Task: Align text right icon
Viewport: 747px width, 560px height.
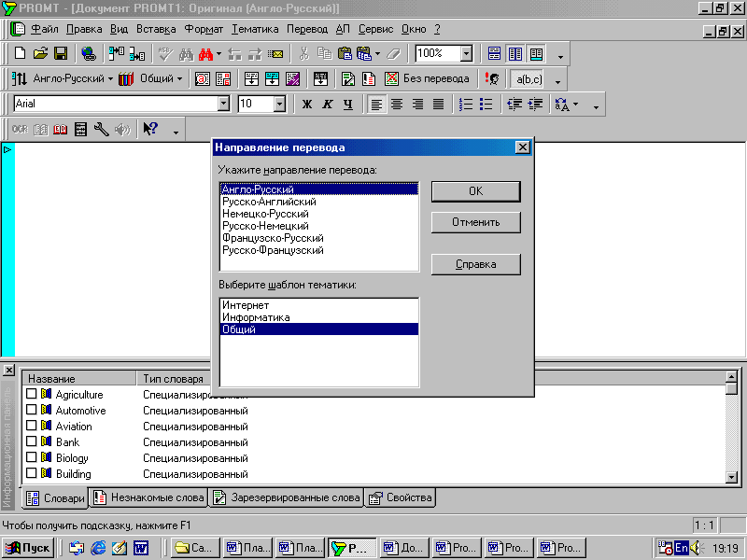Action: pos(417,105)
